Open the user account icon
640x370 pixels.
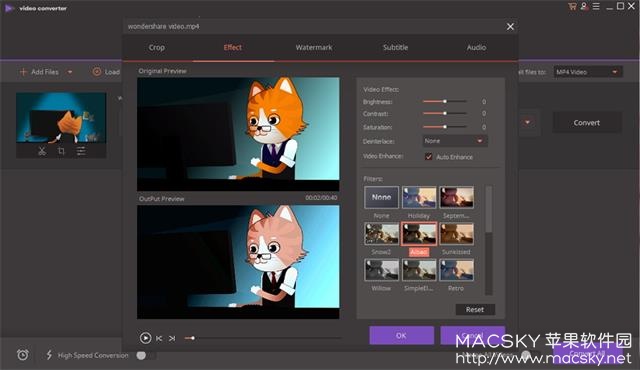[584, 6]
